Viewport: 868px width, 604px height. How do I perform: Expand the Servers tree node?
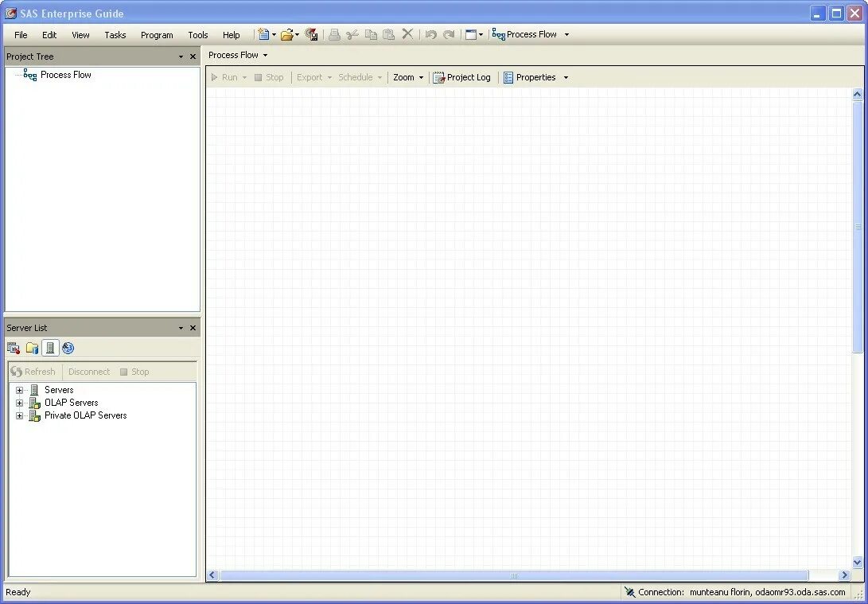pyautogui.click(x=19, y=390)
